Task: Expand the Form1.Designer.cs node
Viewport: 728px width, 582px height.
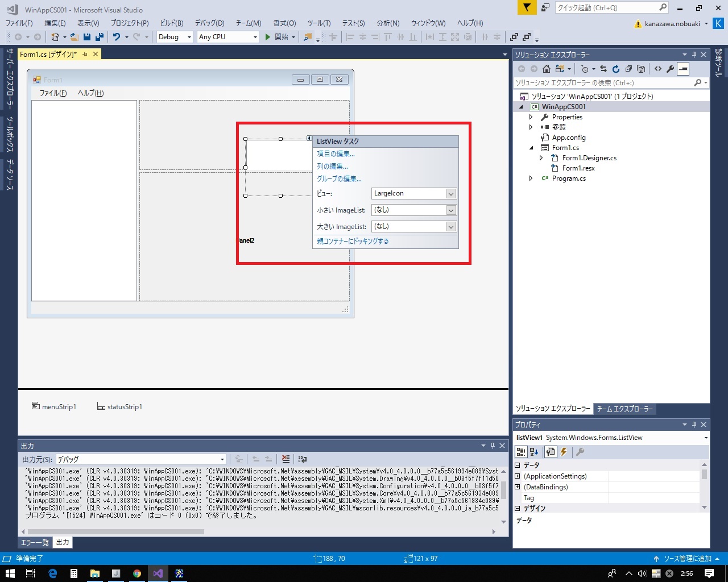Action: (541, 158)
